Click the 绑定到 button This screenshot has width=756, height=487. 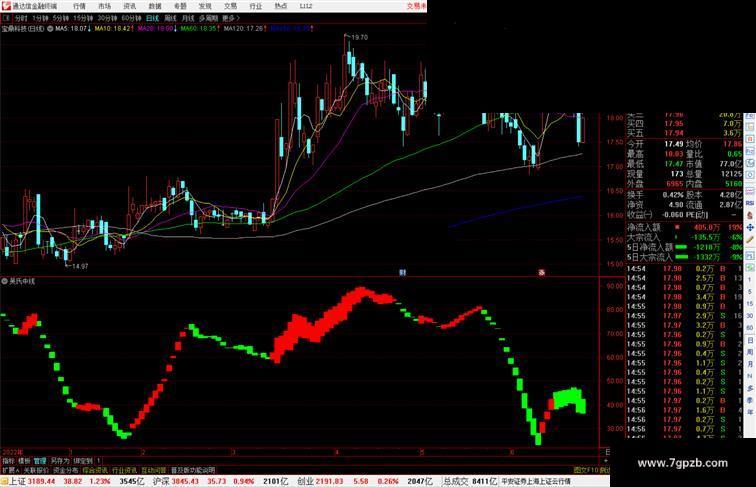point(83,461)
